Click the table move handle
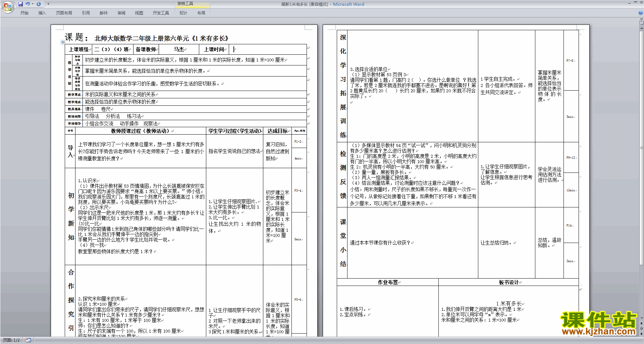This screenshot has height=344, width=644. tap(63, 42)
